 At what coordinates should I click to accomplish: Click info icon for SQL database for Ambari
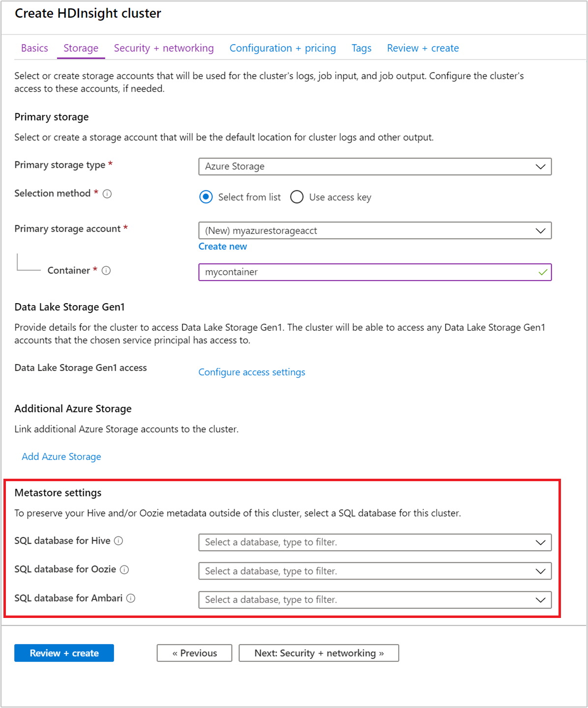pos(131,598)
